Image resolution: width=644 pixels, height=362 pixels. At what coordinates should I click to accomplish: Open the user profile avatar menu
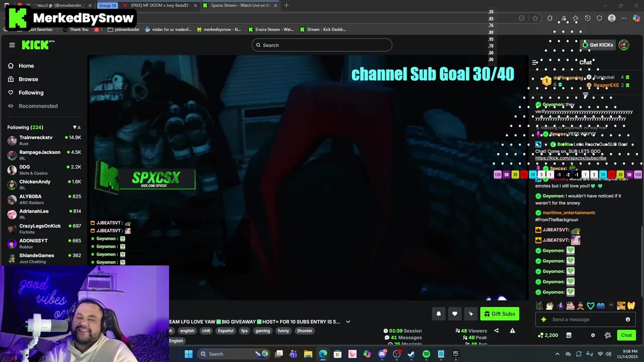(624, 45)
